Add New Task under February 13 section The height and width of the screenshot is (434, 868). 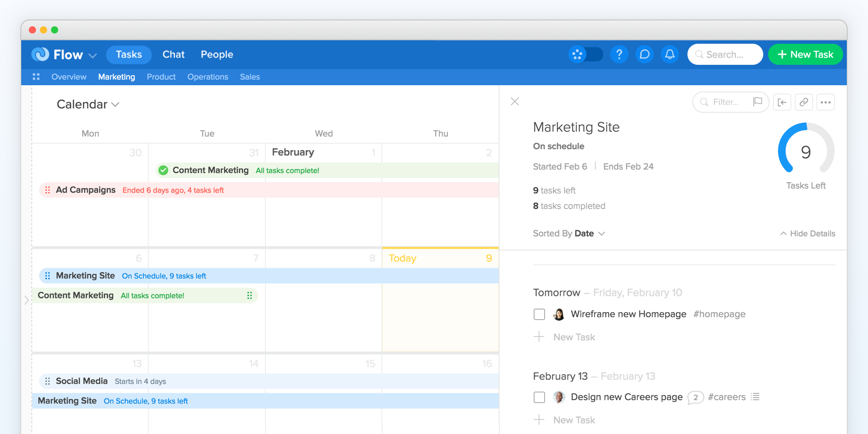pos(565,420)
